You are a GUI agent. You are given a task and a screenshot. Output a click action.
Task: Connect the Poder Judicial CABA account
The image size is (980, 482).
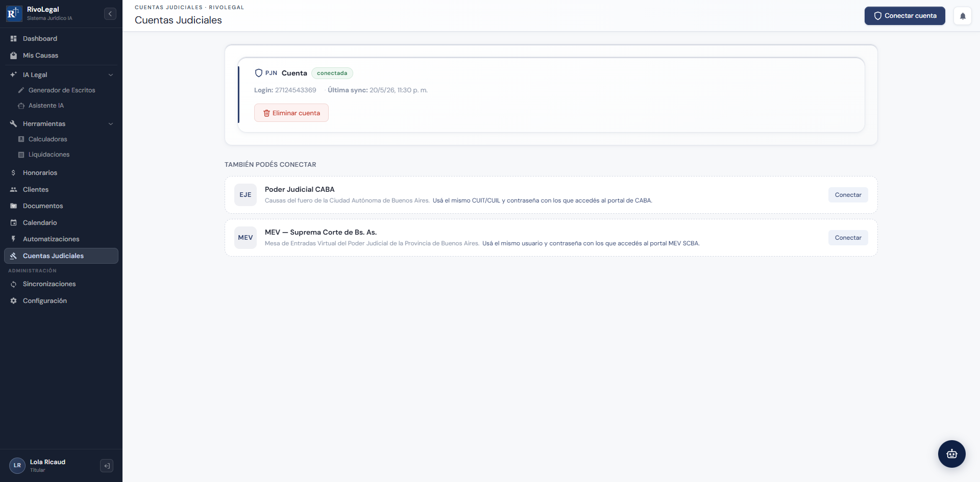point(848,195)
